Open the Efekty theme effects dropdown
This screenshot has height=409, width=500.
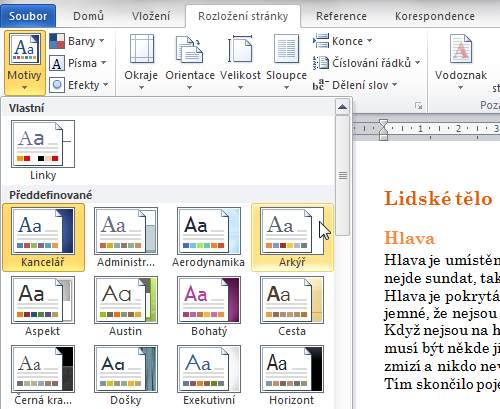79,85
